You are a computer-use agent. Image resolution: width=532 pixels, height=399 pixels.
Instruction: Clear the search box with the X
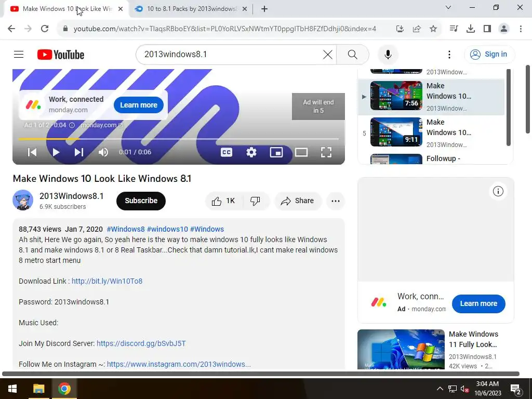point(327,54)
